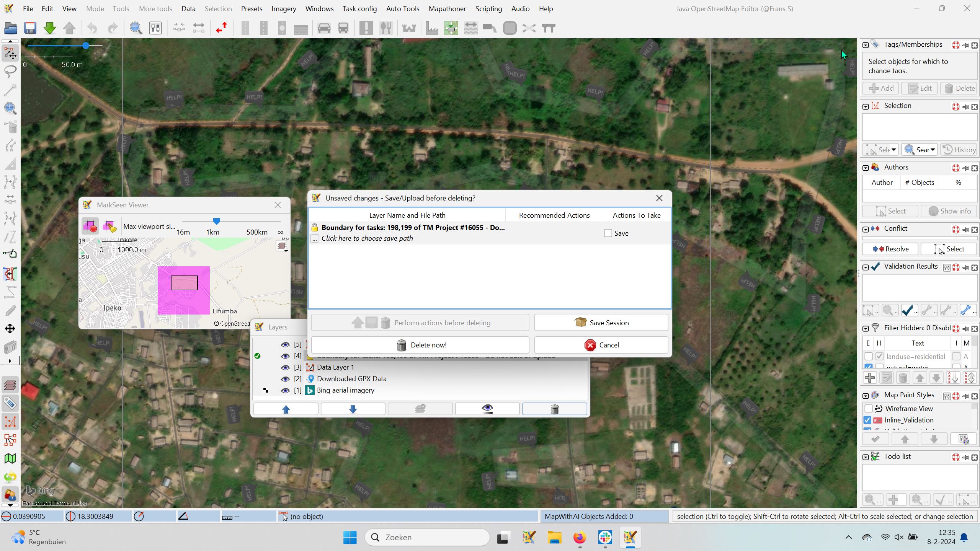This screenshot has width=980, height=551.
Task: Click the trash icon in Layers panel
Action: [x=554, y=409]
